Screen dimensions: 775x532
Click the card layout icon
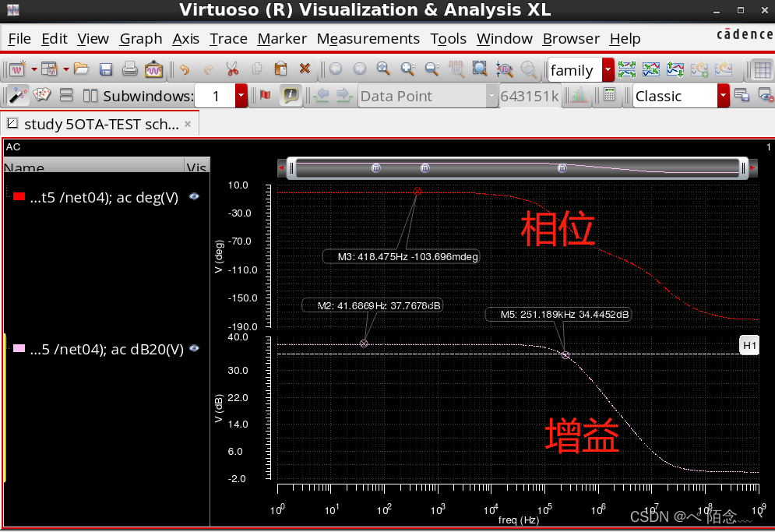(x=42, y=95)
